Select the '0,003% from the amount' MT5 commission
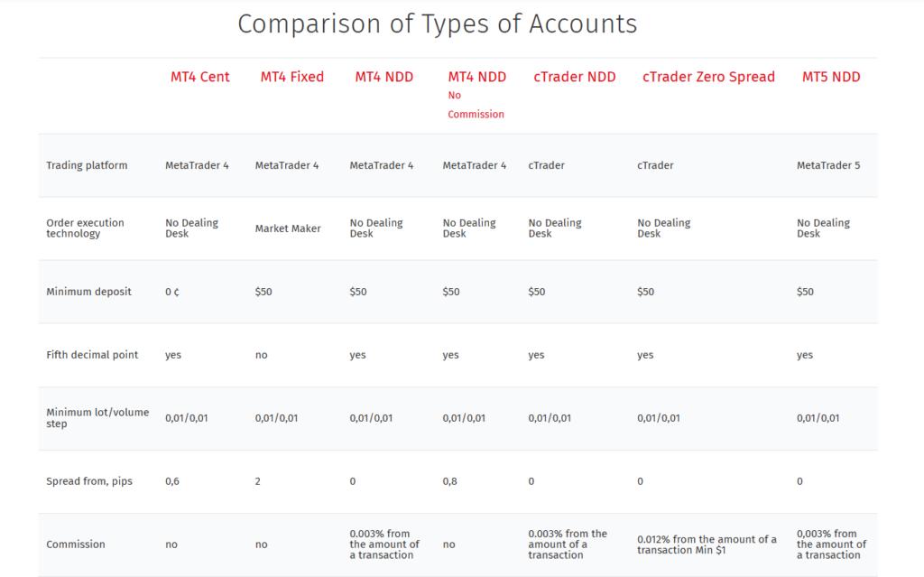 831,544
